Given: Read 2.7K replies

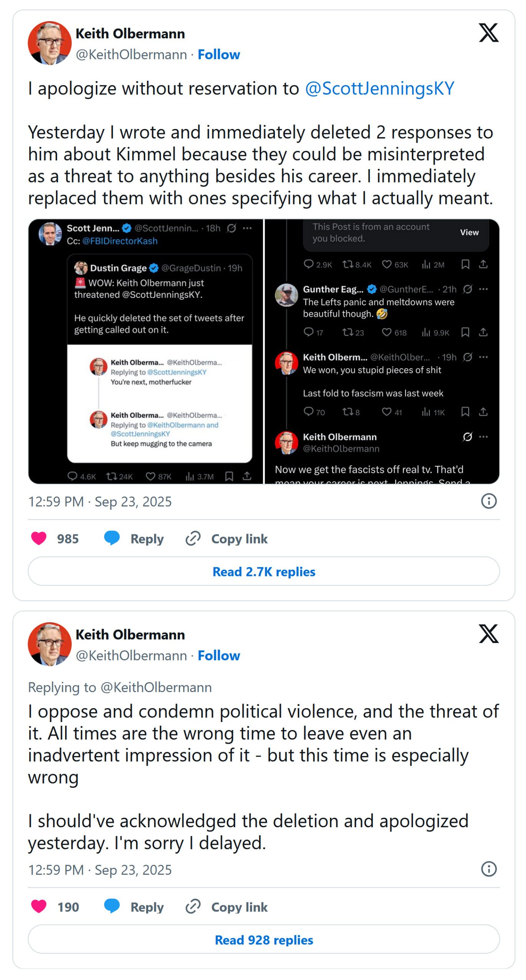Looking at the screenshot, I should point(263,571).
